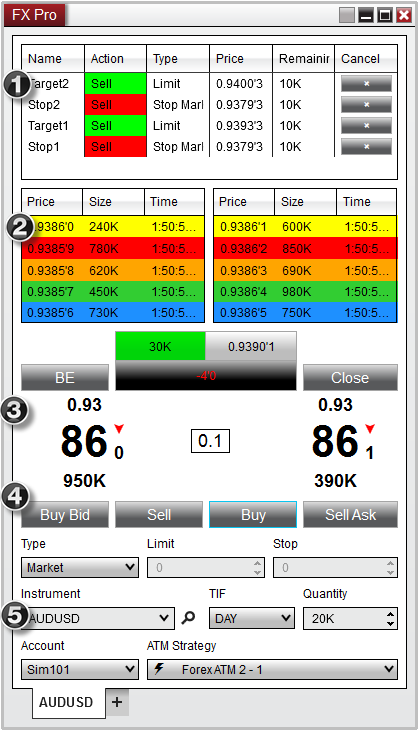Viewport: 419px width, 731px height.
Task: Click the ask level Time column header
Action: tap(366, 202)
